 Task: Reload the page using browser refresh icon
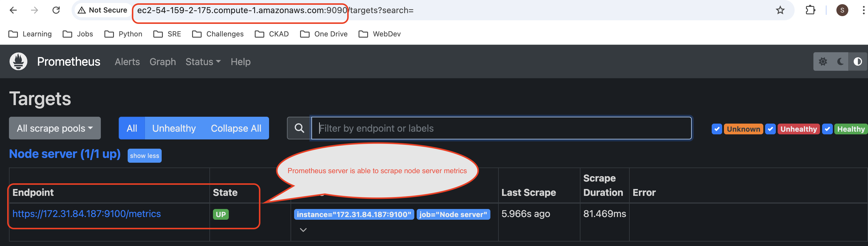point(56,10)
